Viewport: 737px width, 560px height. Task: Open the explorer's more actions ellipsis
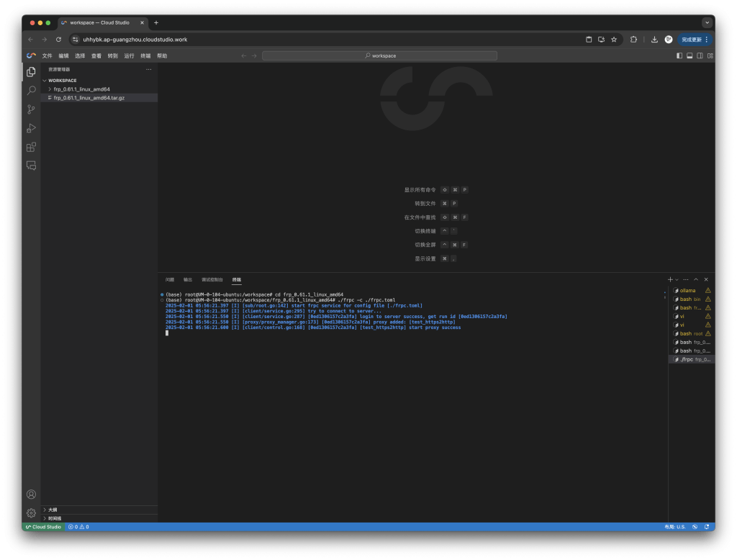(x=148, y=69)
